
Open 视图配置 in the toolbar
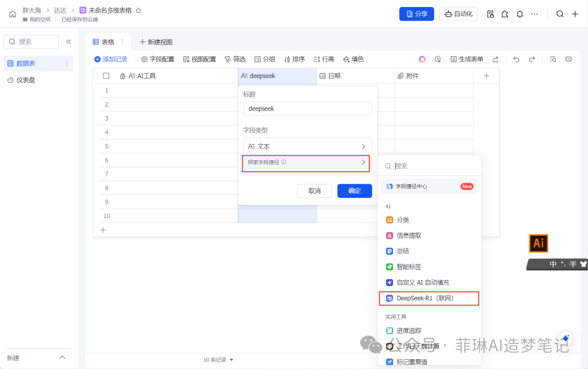(x=199, y=59)
